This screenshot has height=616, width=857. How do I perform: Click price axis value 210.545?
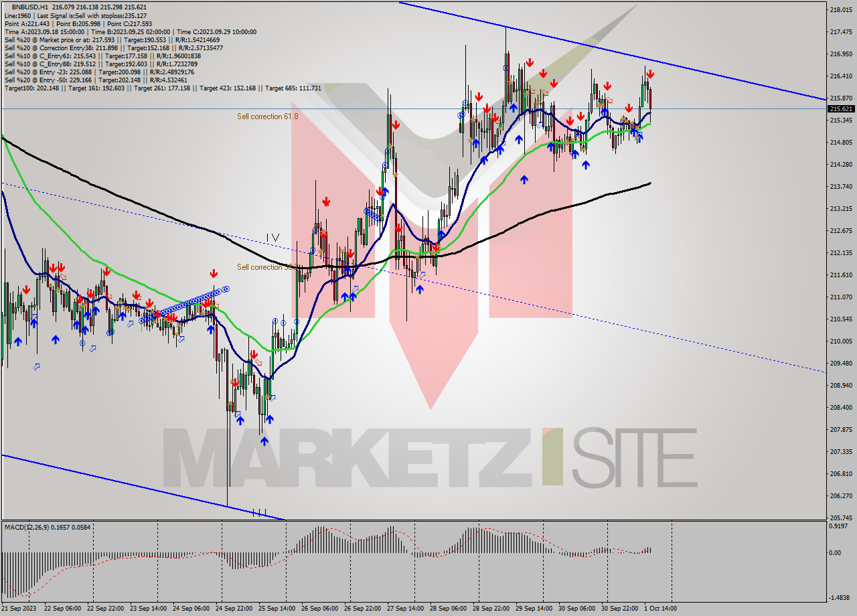click(840, 319)
